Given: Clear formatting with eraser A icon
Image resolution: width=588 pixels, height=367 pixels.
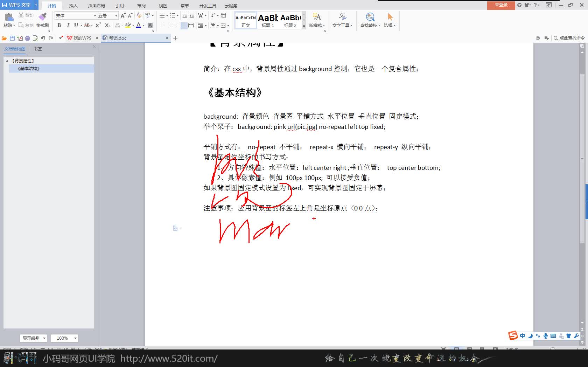Looking at the screenshot, I should click(x=139, y=15).
